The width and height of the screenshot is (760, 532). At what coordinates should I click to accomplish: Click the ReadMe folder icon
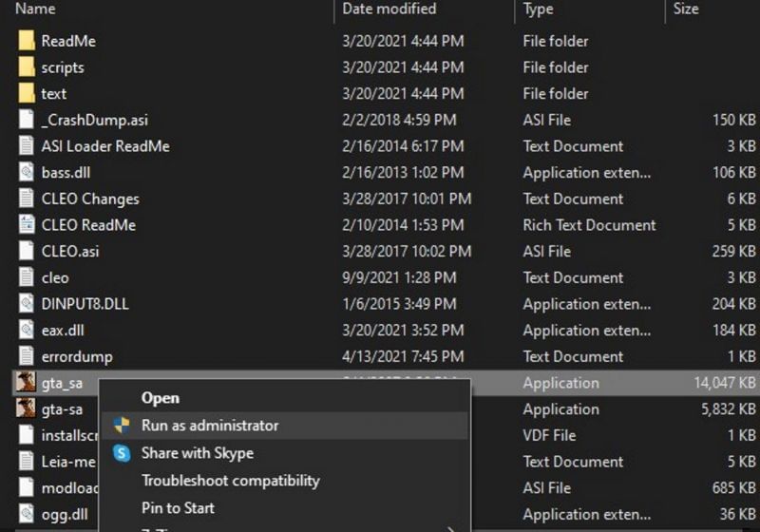click(27, 41)
